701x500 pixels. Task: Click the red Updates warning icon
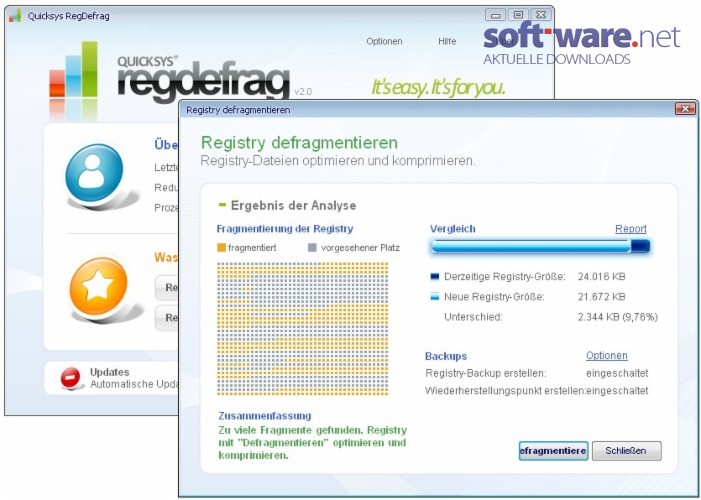(x=71, y=378)
